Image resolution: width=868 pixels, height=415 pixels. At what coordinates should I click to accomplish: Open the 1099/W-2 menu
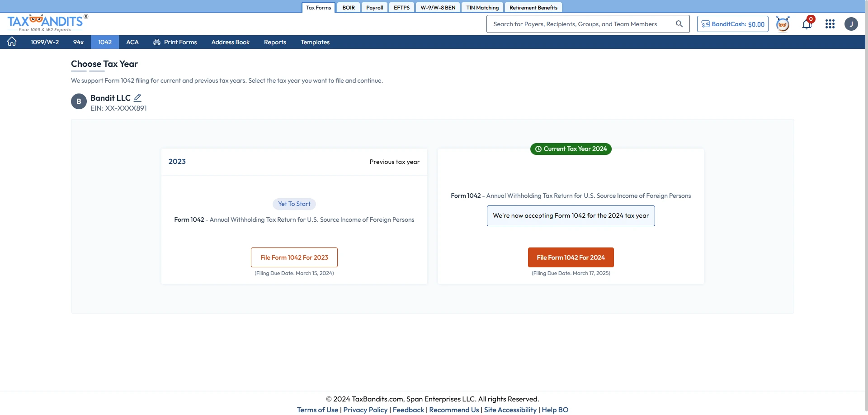[x=45, y=42]
